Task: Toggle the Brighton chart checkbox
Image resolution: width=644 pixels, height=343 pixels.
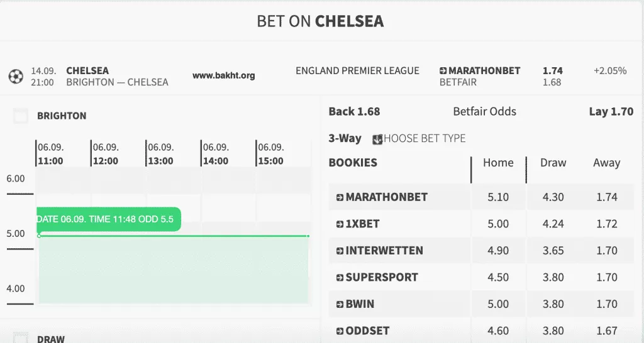Action: 21,116
